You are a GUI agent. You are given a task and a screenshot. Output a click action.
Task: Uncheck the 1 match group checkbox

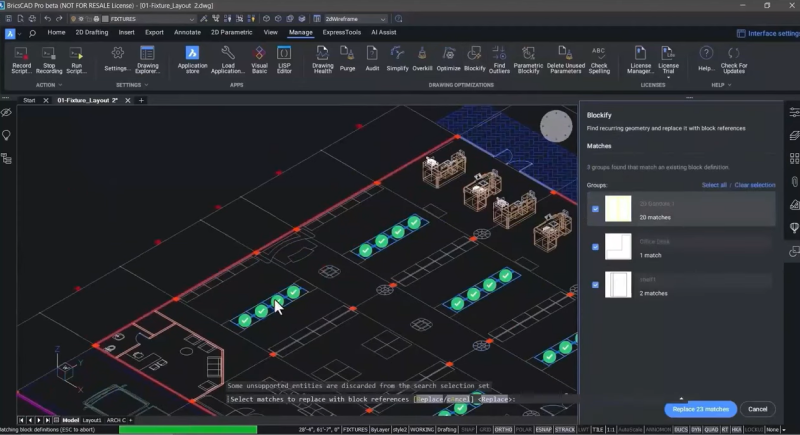(x=596, y=247)
